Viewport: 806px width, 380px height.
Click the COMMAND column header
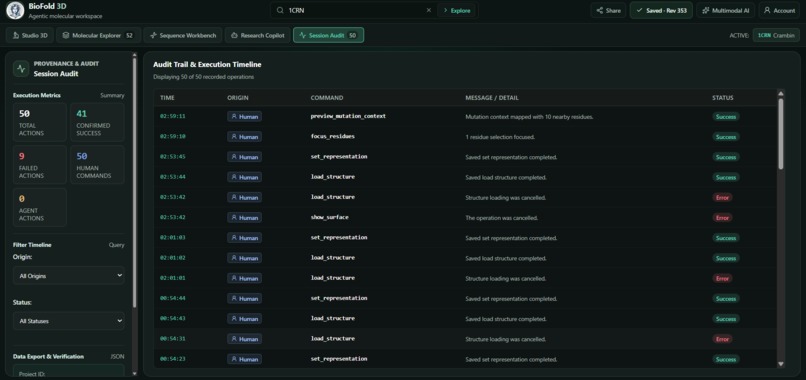click(x=327, y=98)
